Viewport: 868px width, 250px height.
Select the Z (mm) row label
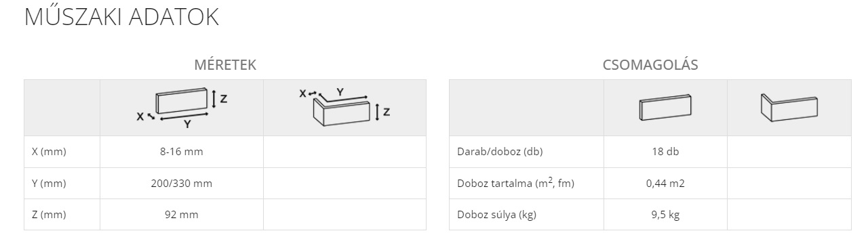pyautogui.click(x=49, y=215)
